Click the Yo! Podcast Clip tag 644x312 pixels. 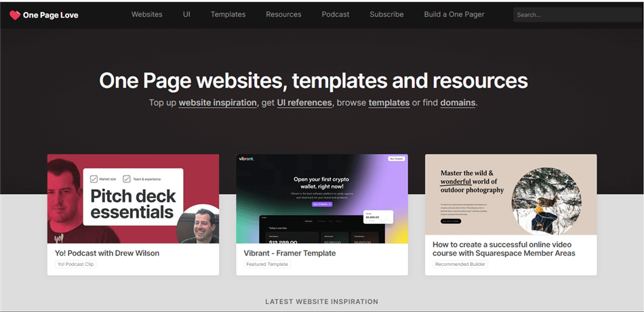(x=75, y=264)
